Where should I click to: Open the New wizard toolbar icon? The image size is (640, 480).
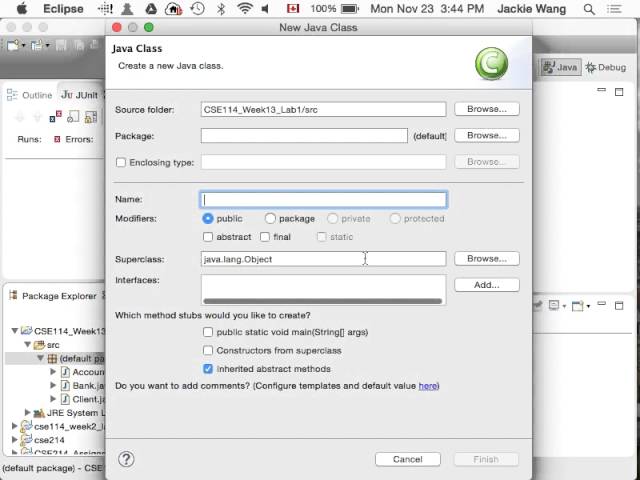click(13, 44)
